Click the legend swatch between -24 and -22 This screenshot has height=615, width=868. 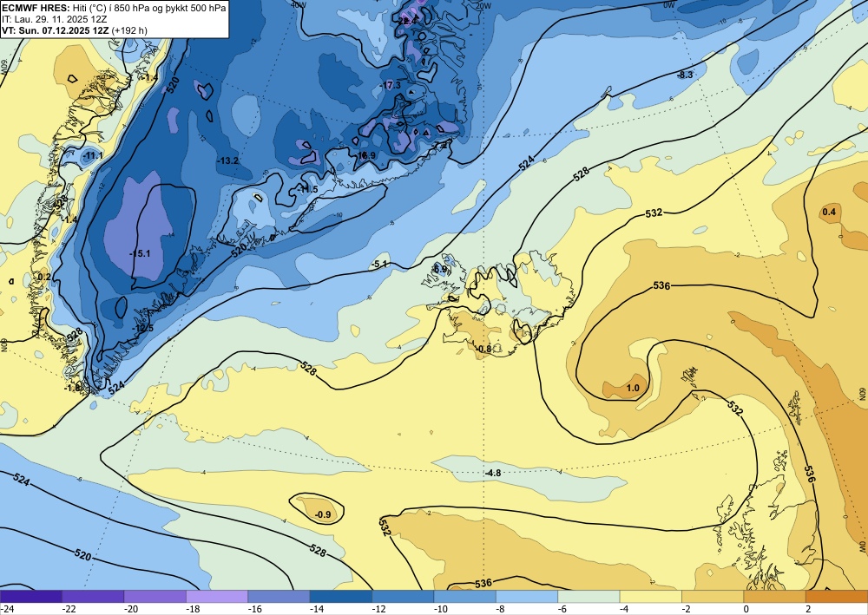pos(31,597)
